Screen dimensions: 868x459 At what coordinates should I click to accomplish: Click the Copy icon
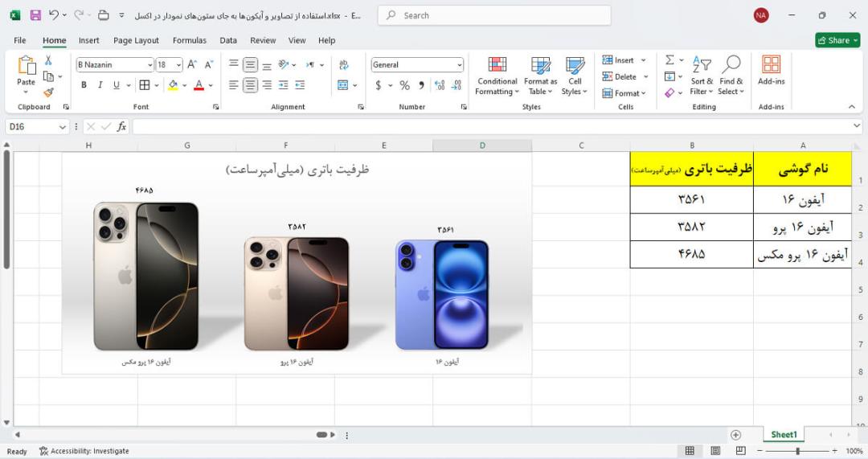49,76
